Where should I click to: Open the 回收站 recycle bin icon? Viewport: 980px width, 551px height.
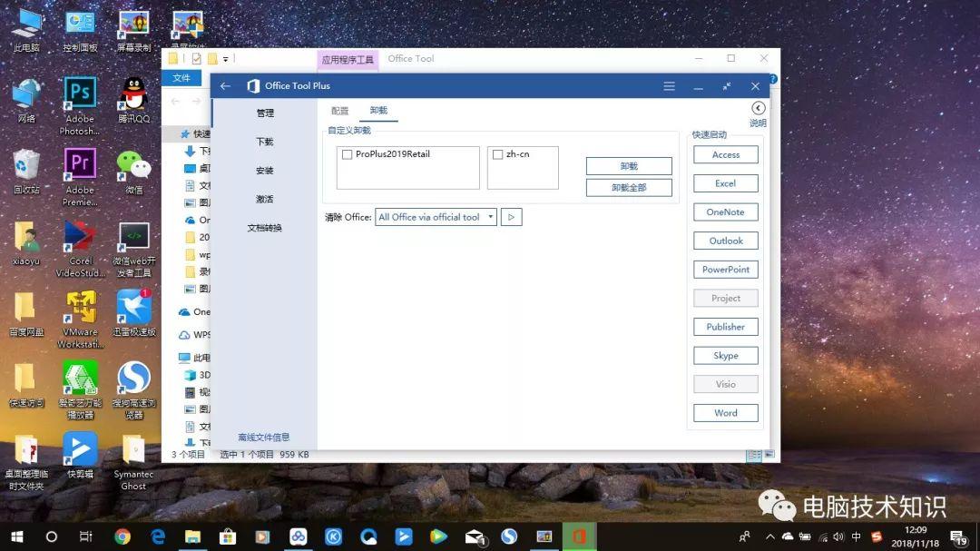pyautogui.click(x=25, y=172)
